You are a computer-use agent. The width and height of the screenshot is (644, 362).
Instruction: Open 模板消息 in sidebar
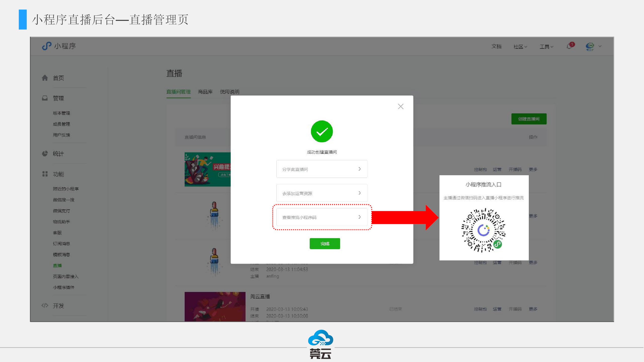pos(61,255)
